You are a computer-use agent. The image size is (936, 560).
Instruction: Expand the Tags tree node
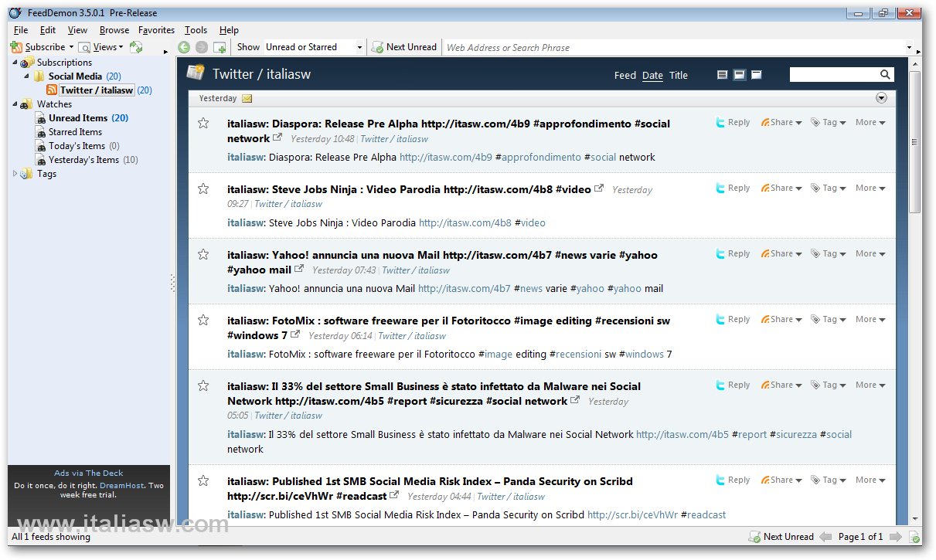[15, 174]
